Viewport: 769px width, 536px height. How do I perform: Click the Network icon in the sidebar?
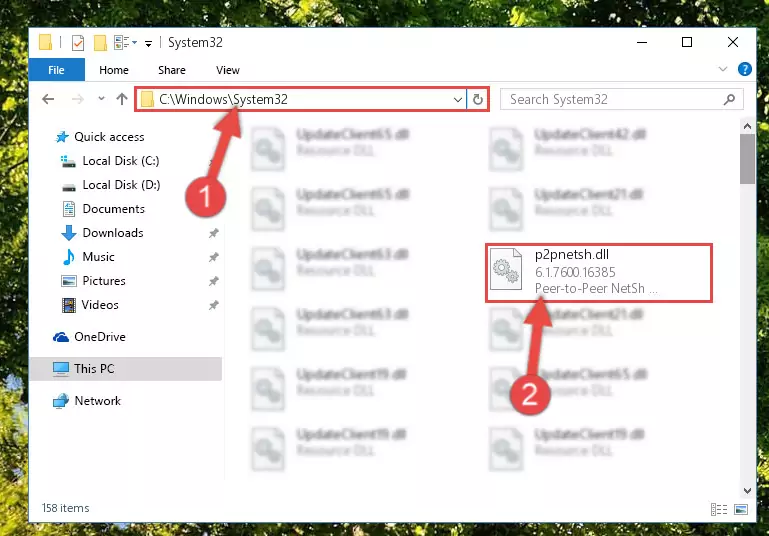coord(61,401)
